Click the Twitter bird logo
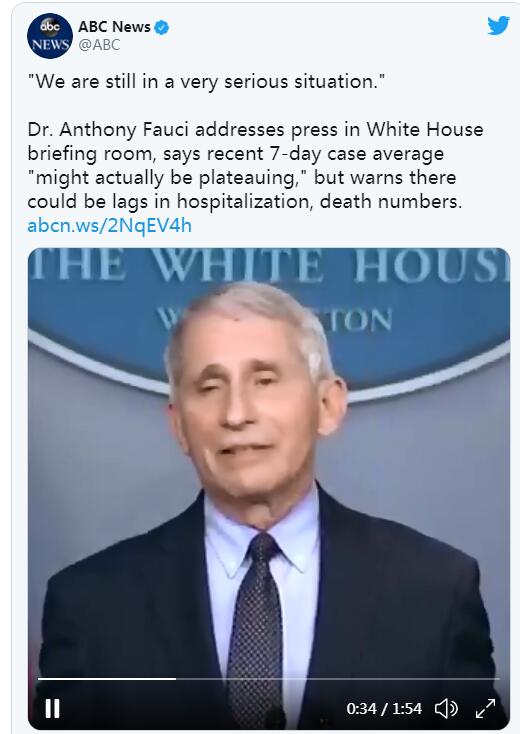Screen dimensions: 520x734 coord(498,25)
